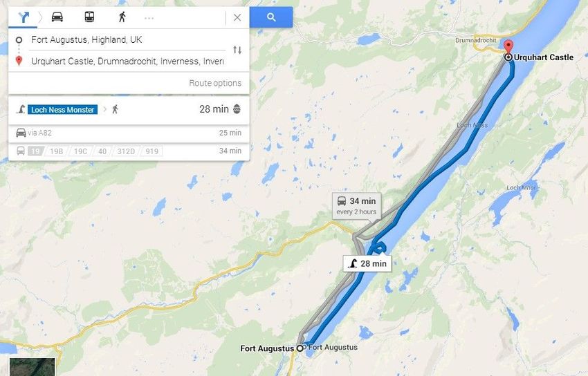Click the 28 min Nessie route callout
Image resolution: width=588 pixels, height=376 pixels.
tap(367, 263)
